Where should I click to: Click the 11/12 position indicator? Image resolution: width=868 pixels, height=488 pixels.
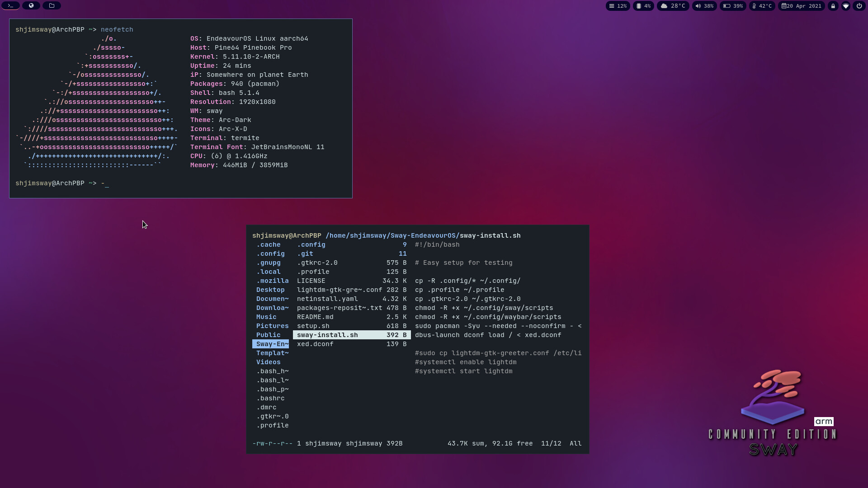551,443
